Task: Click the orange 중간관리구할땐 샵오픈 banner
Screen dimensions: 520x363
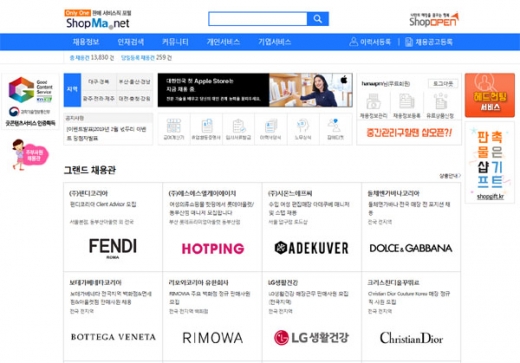Action: pos(409,133)
